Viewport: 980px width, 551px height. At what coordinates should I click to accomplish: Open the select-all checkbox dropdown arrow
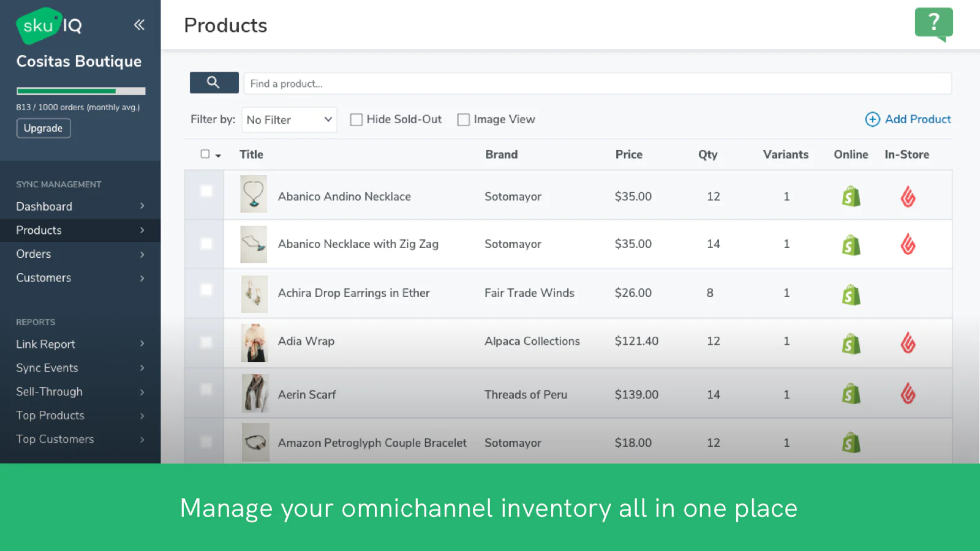point(218,156)
